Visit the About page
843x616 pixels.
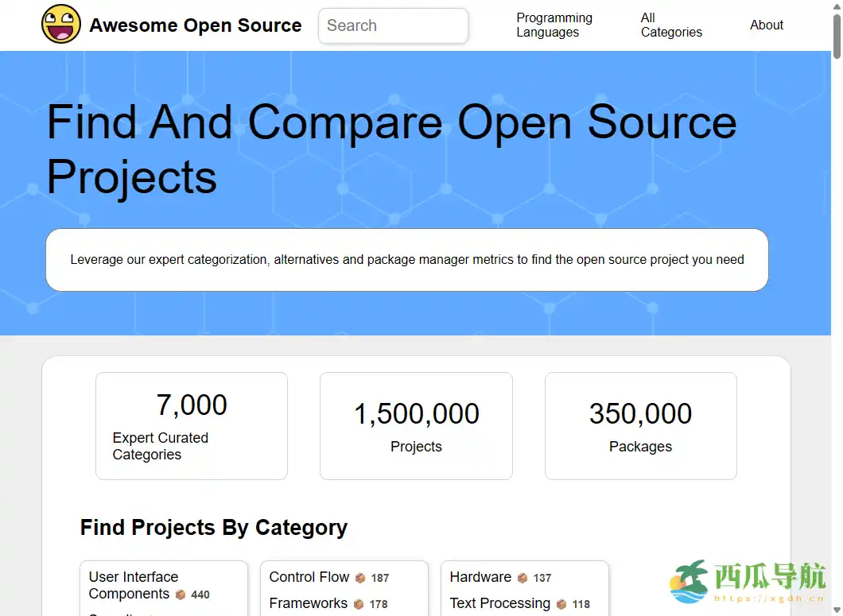pos(766,25)
